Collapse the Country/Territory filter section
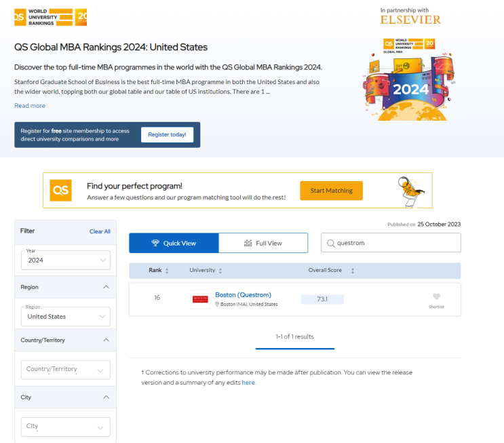The height and width of the screenshot is (443, 504). [x=106, y=340]
